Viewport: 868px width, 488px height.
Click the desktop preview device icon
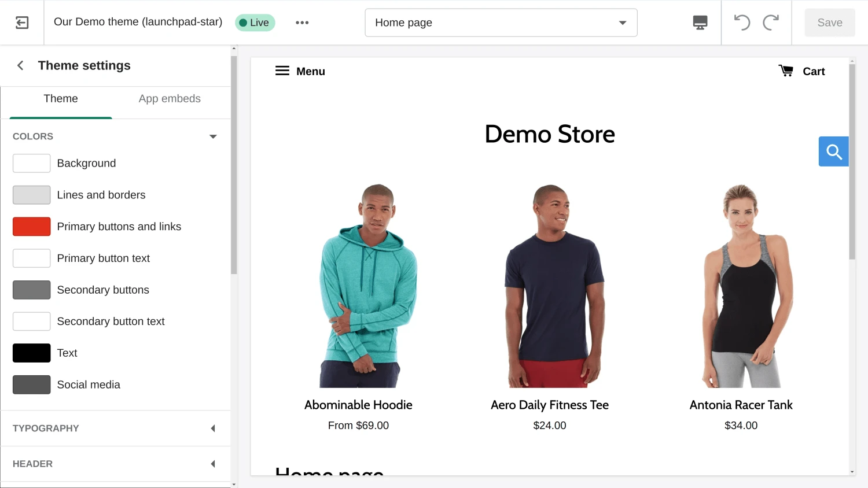pyautogui.click(x=700, y=23)
